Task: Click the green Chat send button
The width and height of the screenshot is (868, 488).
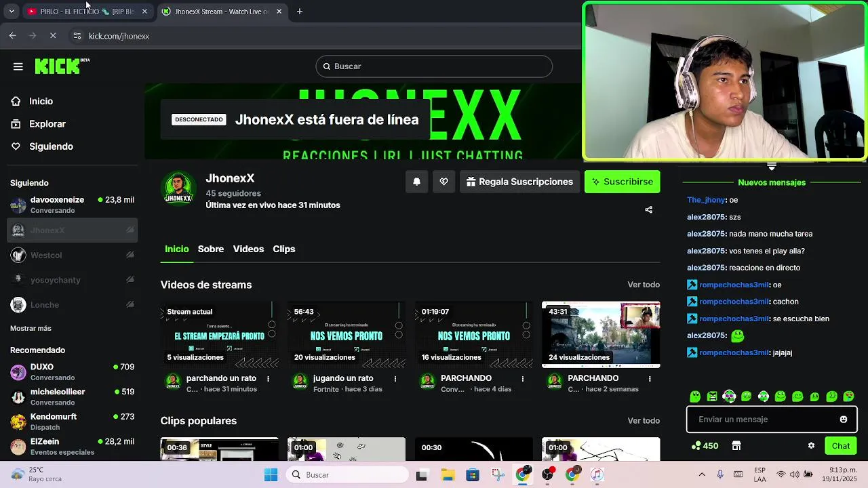Action: [x=841, y=446]
